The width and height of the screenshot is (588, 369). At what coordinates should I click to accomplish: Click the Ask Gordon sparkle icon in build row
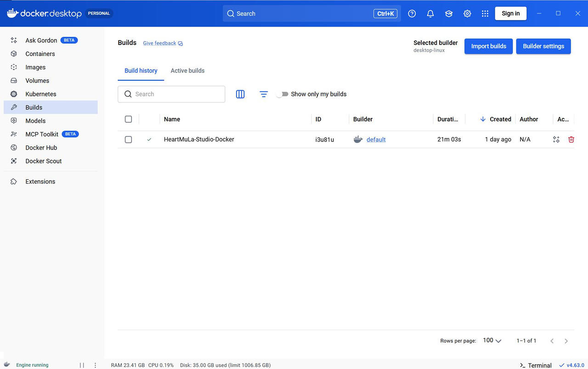click(556, 140)
